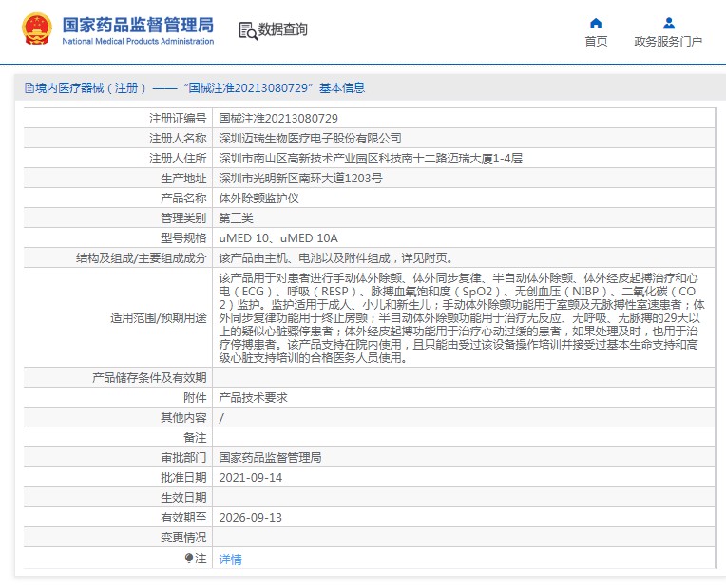Click the 产品储存条件及有效期 label

[149, 378]
